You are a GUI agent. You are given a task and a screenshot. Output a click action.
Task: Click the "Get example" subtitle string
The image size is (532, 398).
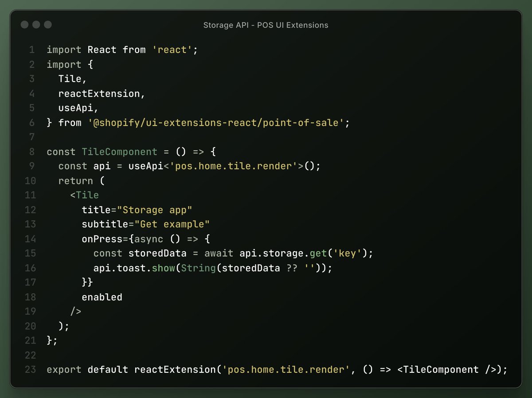(172, 224)
